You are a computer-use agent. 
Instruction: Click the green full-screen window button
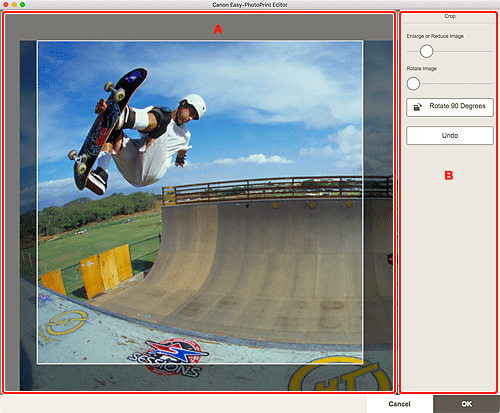[23, 5]
